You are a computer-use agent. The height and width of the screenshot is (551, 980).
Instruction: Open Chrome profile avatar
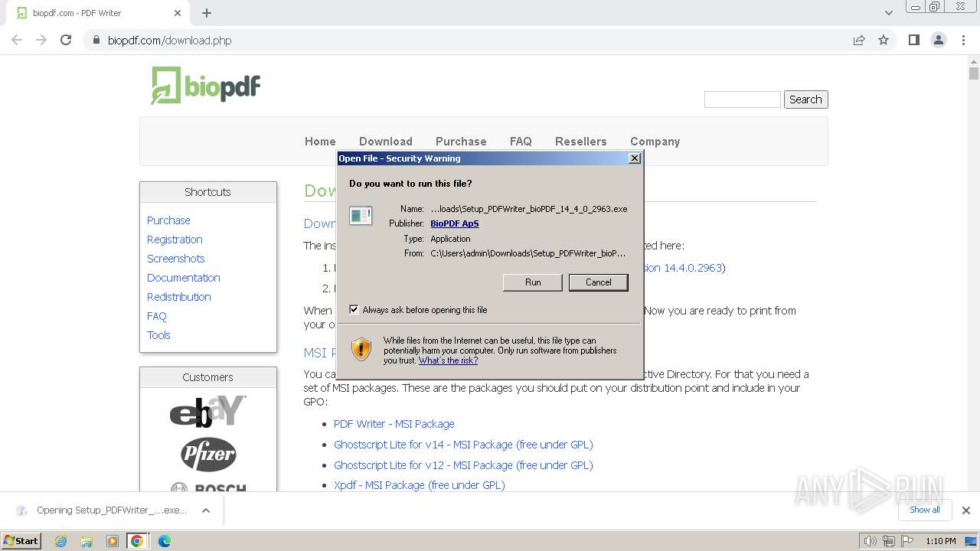(939, 40)
